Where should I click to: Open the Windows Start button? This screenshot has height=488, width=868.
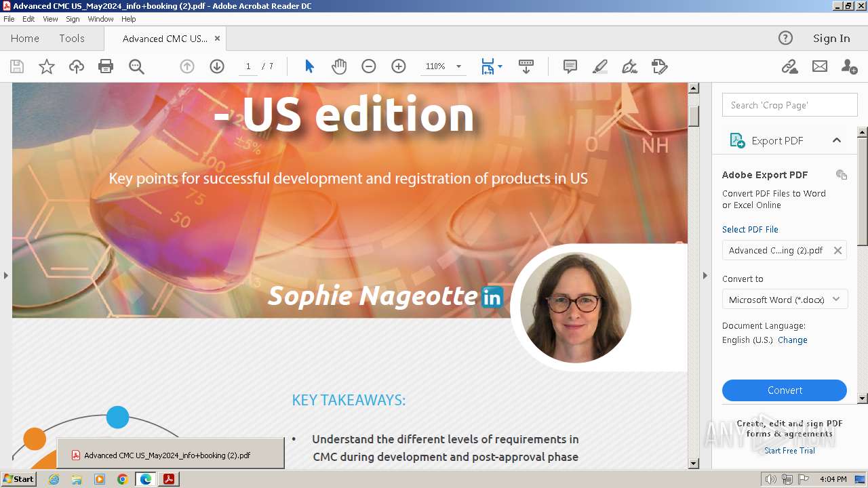click(x=18, y=479)
